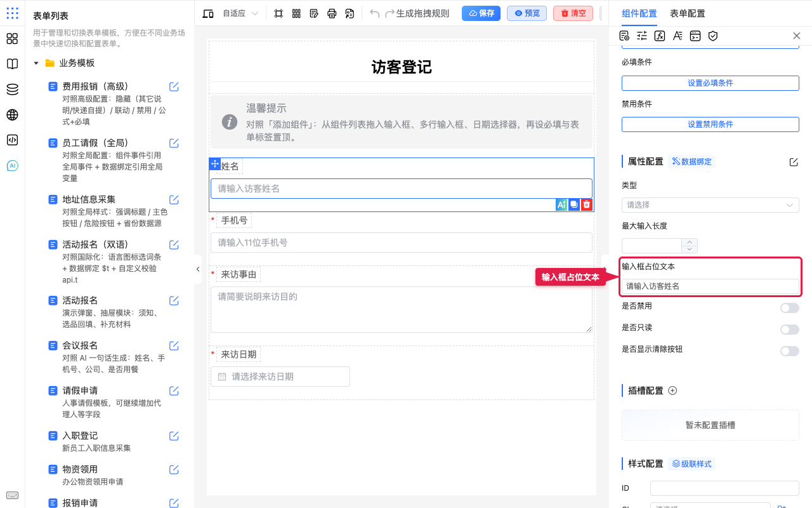
Task: Click the AI icon on selected 姓名 field
Action: point(561,204)
